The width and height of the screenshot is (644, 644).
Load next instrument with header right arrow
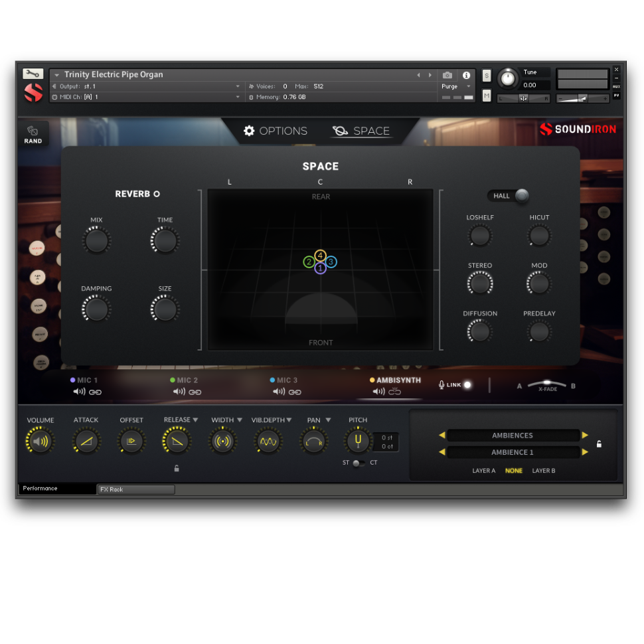430,75
